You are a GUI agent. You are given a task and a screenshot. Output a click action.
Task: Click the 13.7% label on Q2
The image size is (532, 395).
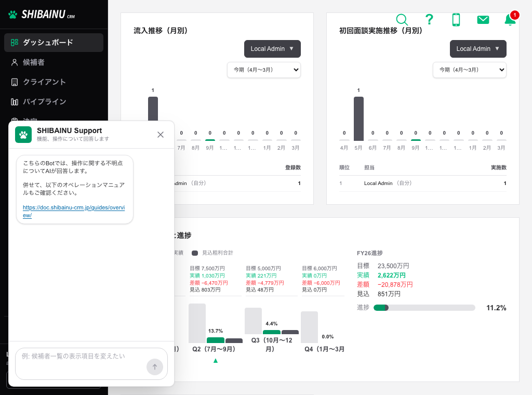[x=216, y=331]
